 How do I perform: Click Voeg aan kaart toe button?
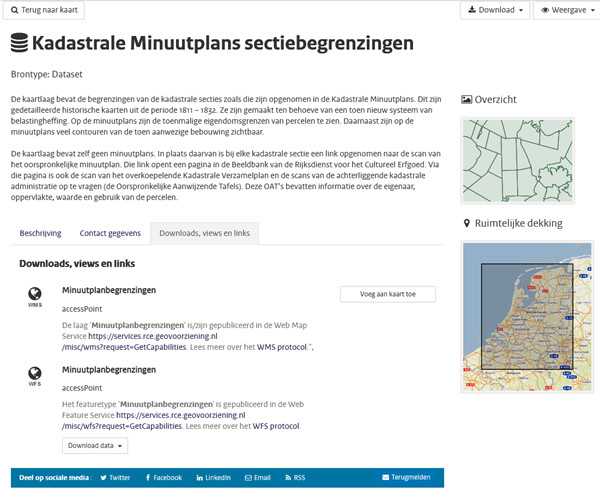pos(388,294)
